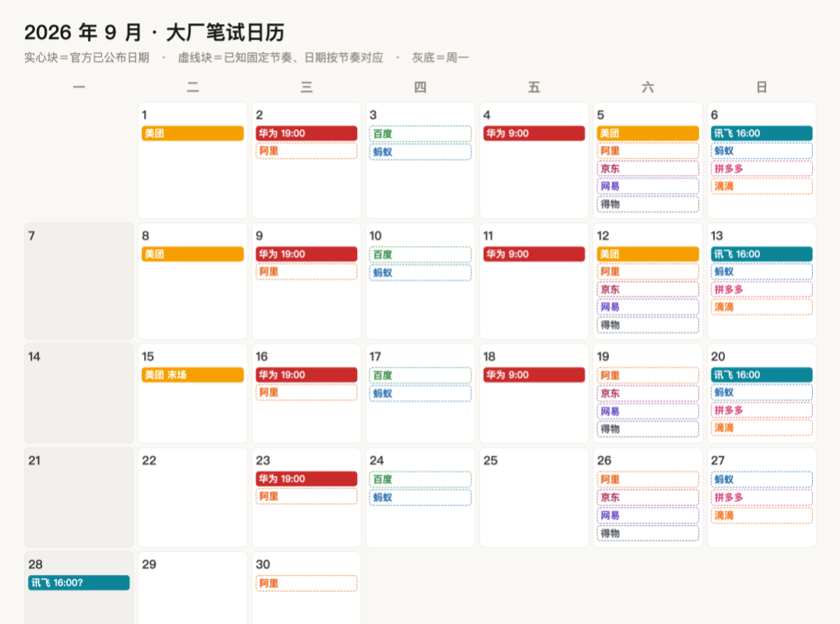Image resolution: width=840 pixels, height=624 pixels.
Task: Open the 华为 9:00 event on September 18
Action: [534, 374]
